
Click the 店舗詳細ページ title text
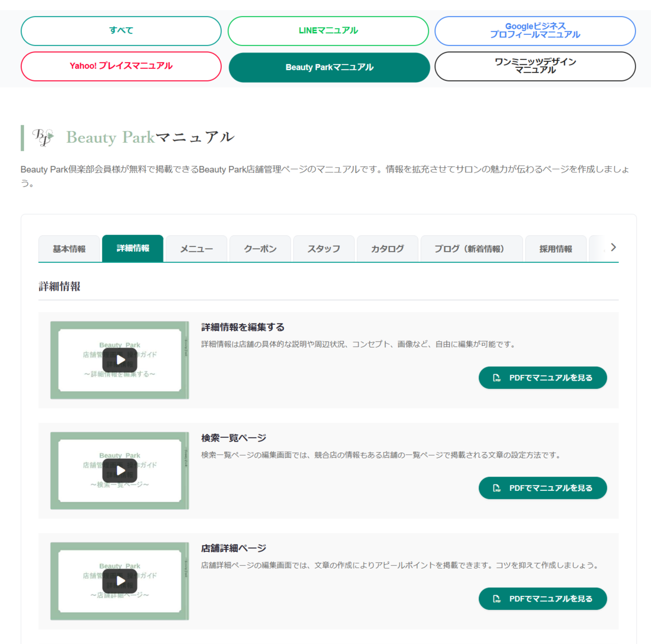pos(233,548)
